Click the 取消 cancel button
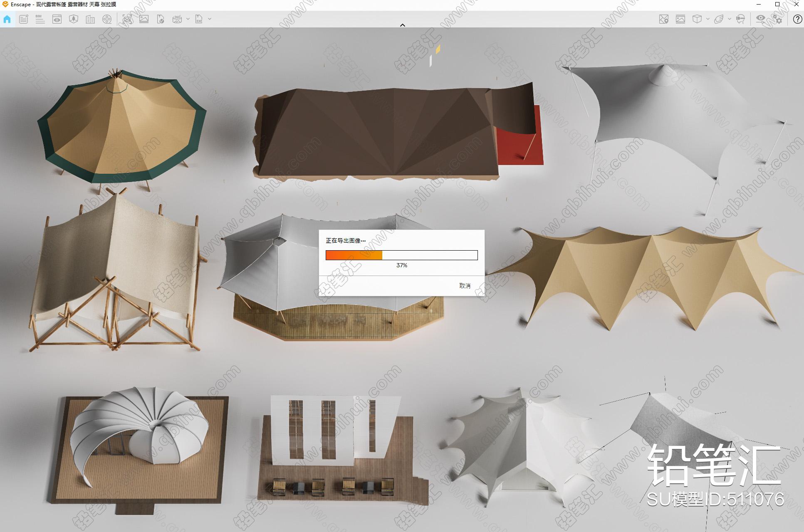Viewport: 804px width, 532px height. [x=465, y=286]
